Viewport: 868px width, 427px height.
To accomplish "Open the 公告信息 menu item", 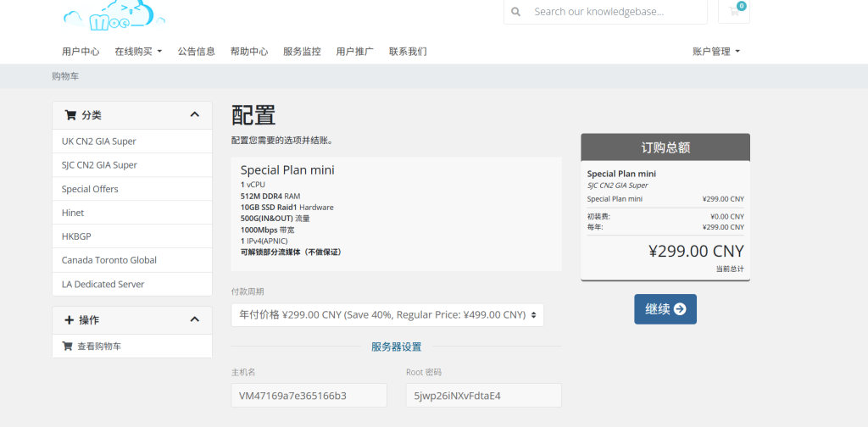I will (196, 52).
